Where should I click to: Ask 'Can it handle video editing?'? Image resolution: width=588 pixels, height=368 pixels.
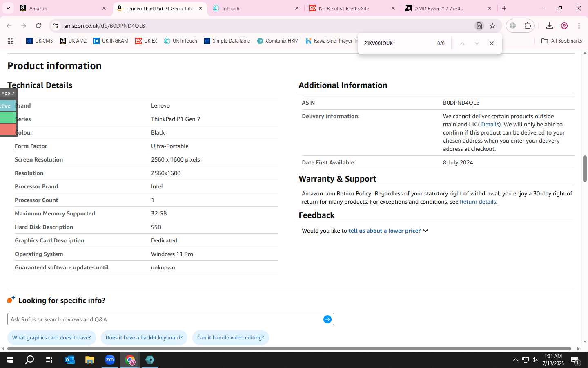[231, 338]
